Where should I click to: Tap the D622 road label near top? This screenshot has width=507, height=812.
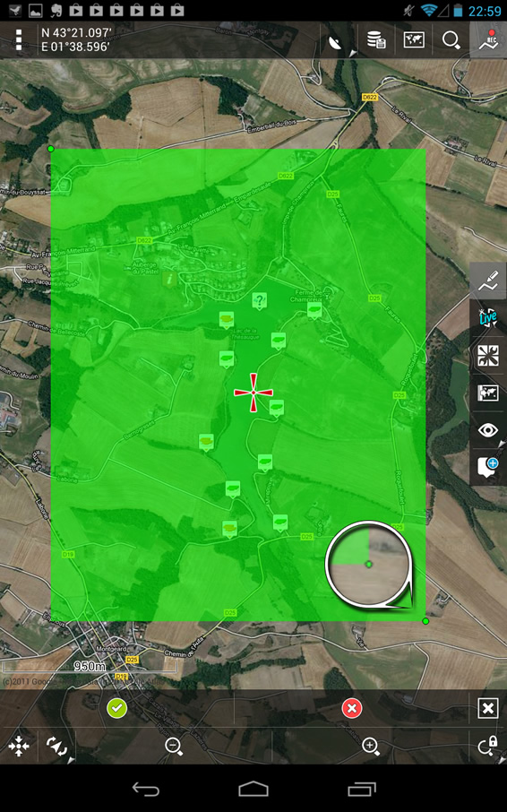coord(369,97)
